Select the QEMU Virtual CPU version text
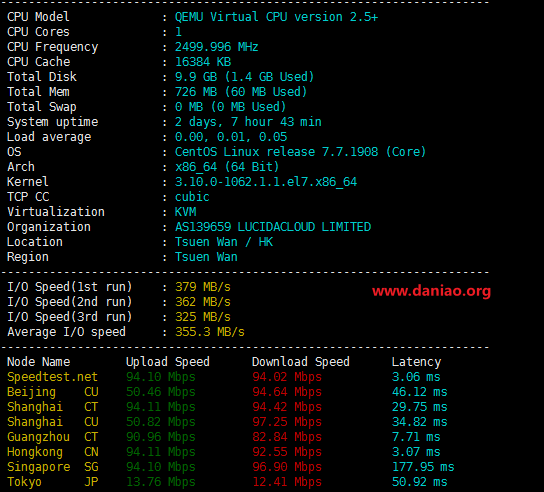Screen dimensions: 544x492 (x=276, y=17)
